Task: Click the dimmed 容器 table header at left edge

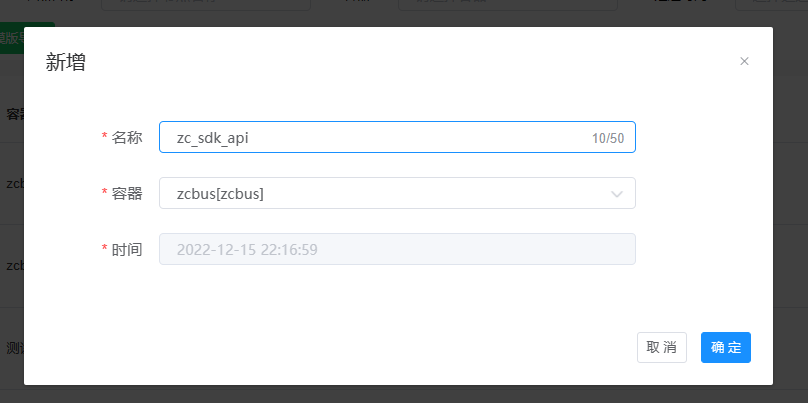Action: coord(13,114)
